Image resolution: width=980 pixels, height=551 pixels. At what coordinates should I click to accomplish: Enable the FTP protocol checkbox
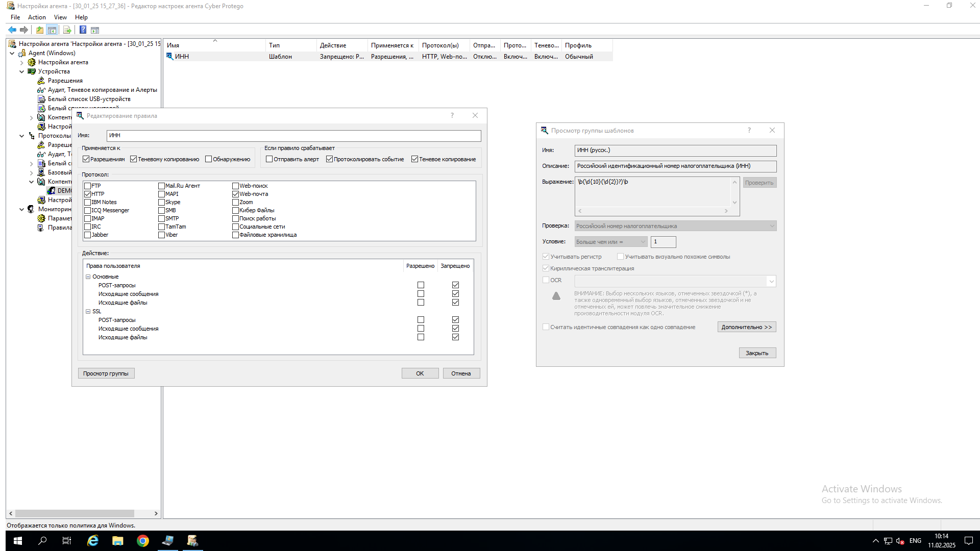pos(87,186)
